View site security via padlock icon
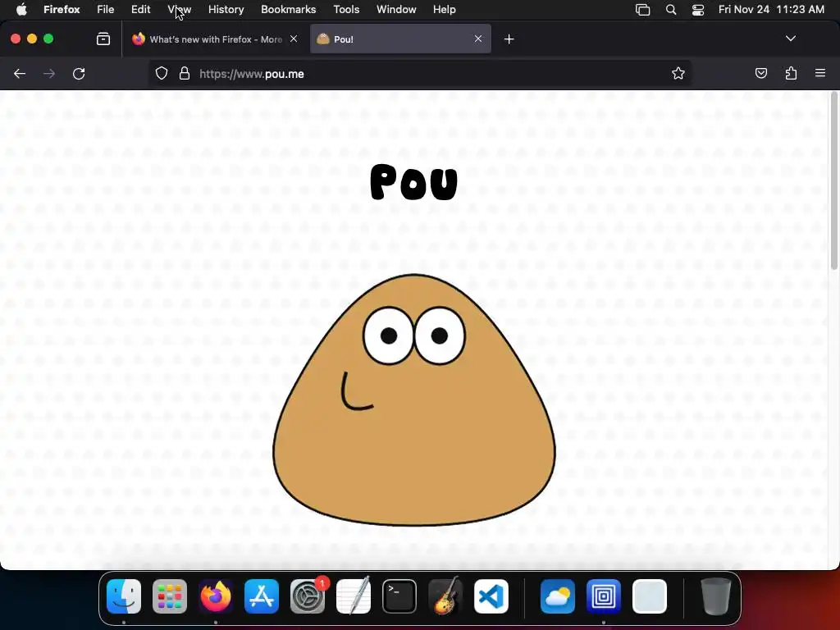This screenshot has height=630, width=840. pos(185,73)
